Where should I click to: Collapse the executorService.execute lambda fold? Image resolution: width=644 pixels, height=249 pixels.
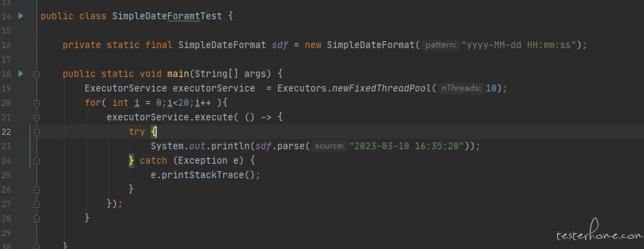pyautogui.click(x=36, y=118)
